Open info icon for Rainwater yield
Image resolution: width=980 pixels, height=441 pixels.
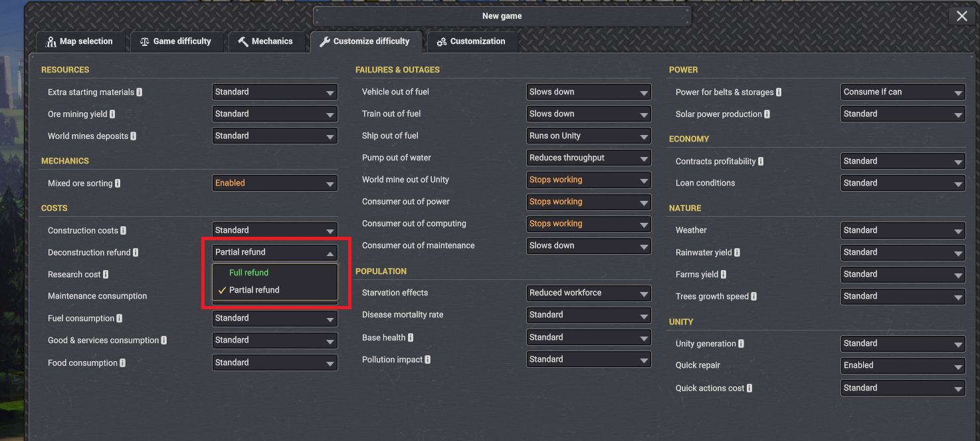click(737, 253)
